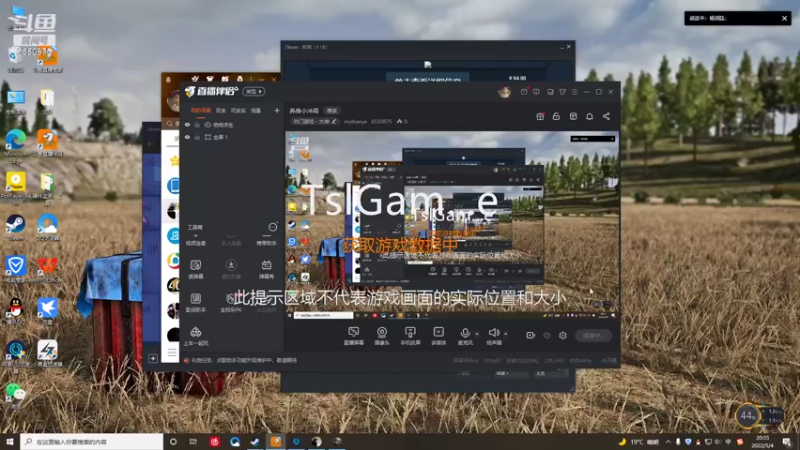Select the 全屏 1 source row
800x450 pixels.
(232, 137)
